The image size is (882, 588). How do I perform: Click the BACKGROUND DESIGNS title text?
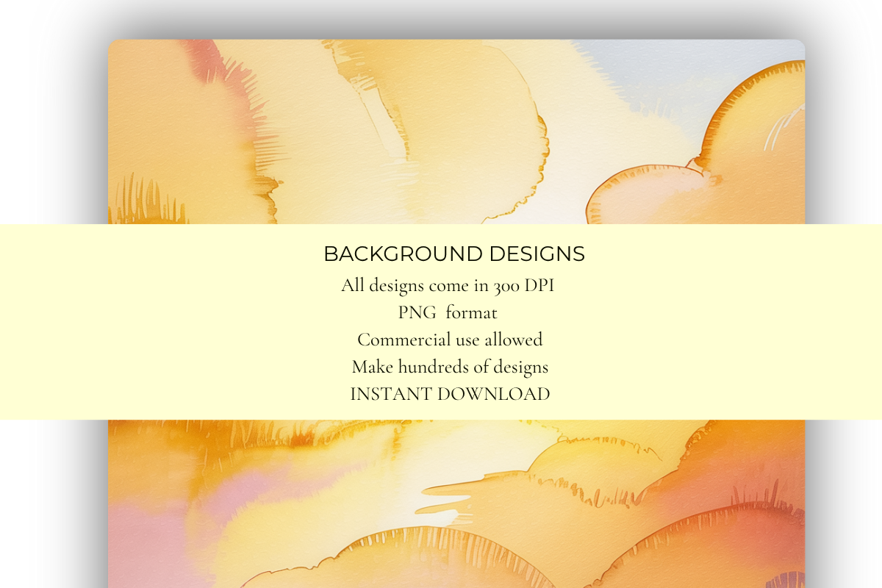pos(454,254)
